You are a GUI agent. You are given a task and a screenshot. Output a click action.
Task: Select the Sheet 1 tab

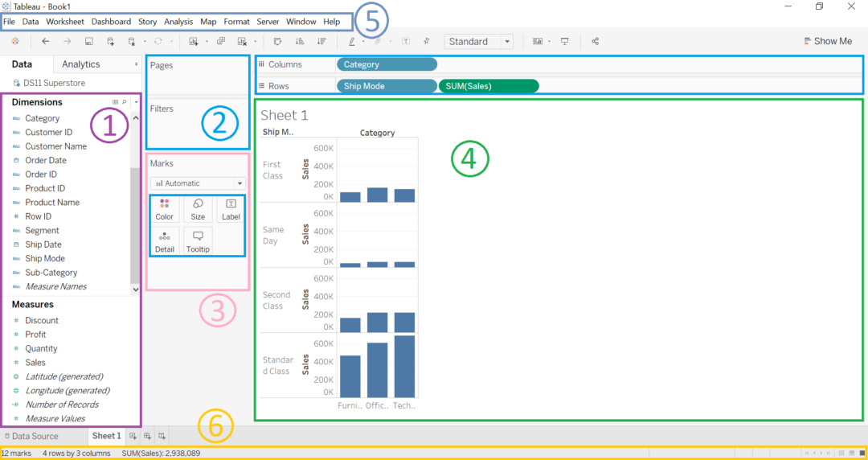[x=106, y=436]
